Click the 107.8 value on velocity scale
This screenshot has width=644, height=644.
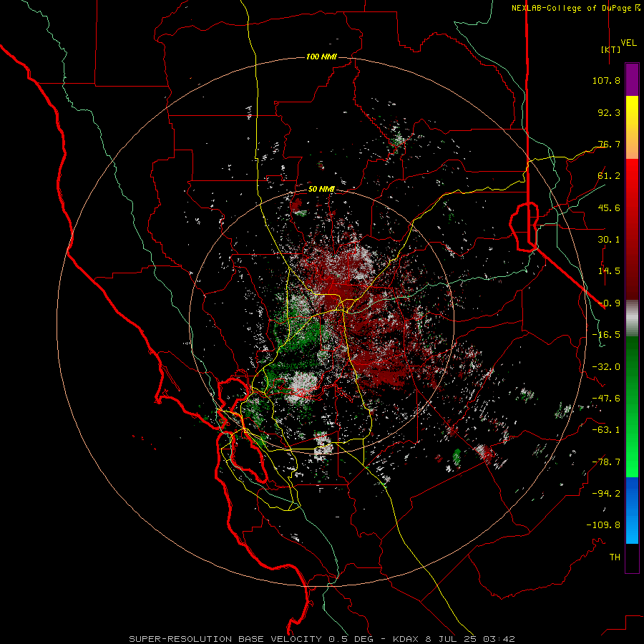(x=606, y=80)
